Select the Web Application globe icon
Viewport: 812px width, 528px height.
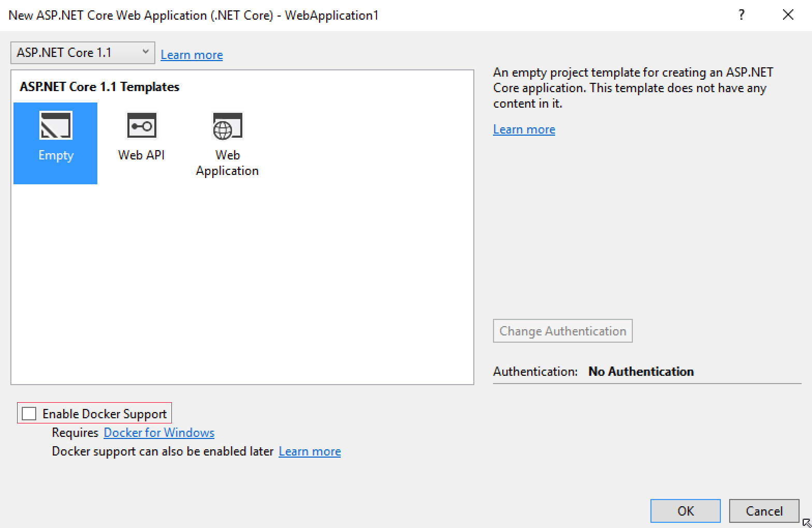click(x=227, y=126)
